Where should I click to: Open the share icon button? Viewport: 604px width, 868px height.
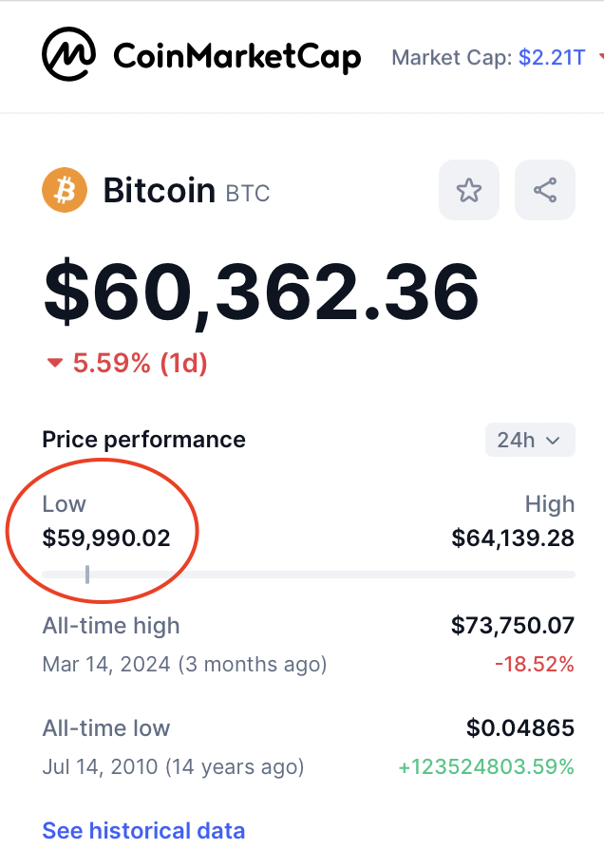tap(545, 190)
